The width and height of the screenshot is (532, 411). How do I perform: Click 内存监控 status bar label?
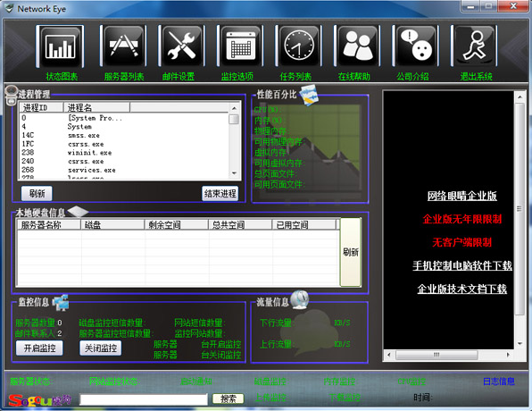click(339, 382)
